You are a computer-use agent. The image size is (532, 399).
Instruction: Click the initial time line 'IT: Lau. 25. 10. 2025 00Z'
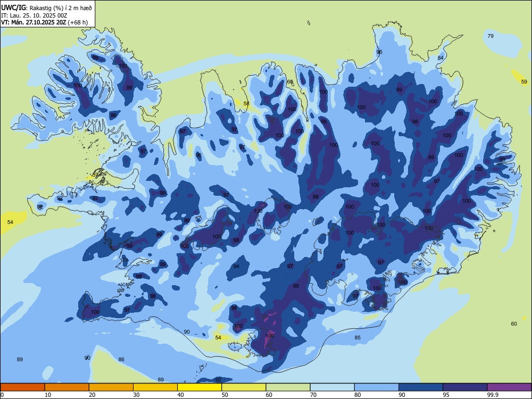click(x=34, y=15)
